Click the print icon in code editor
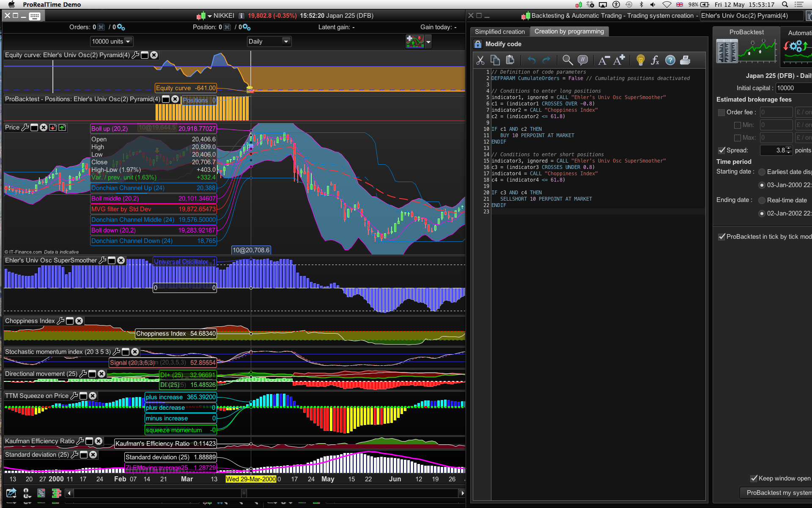 685,60
